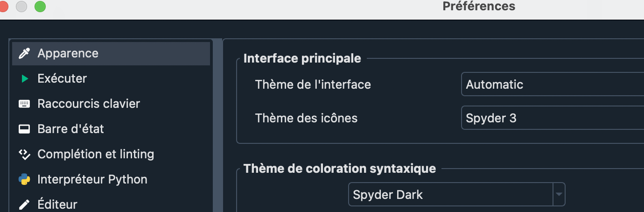Click the Éditeur pencil icon
The image size is (644, 212).
tap(24, 205)
